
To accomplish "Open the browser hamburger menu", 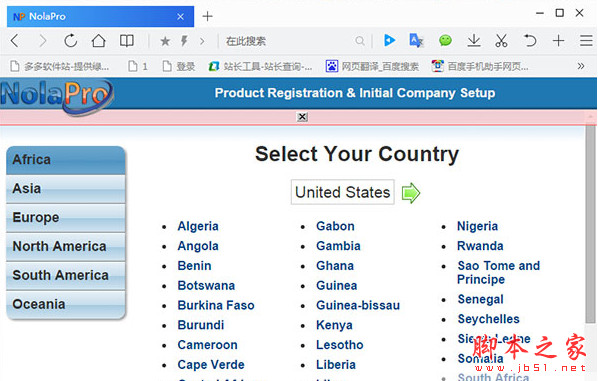I will click(x=586, y=40).
